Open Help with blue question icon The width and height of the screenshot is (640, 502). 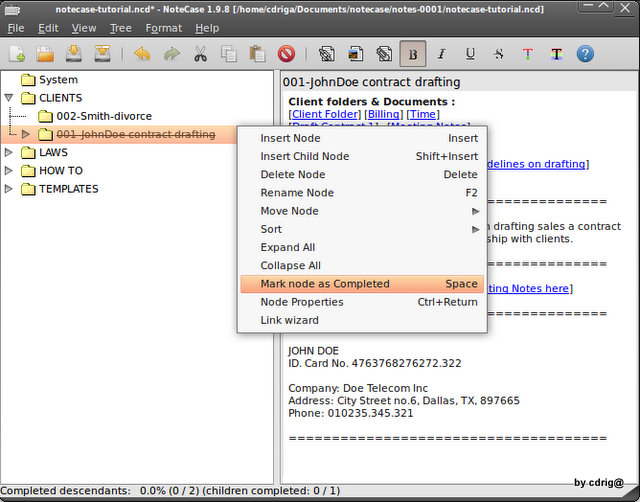pyautogui.click(x=585, y=54)
